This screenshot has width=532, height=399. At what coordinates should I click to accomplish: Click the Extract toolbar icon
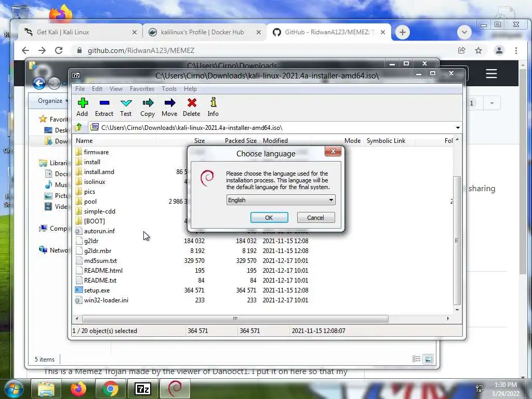coord(104,107)
